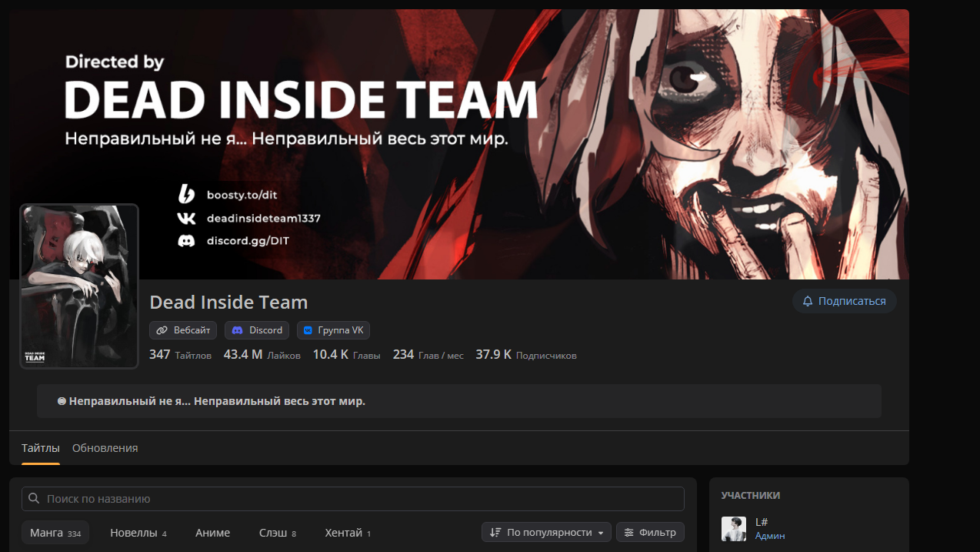Viewport: 980px width, 552px height.
Task: Expand the По популярности sort dropdown
Action: click(546, 532)
